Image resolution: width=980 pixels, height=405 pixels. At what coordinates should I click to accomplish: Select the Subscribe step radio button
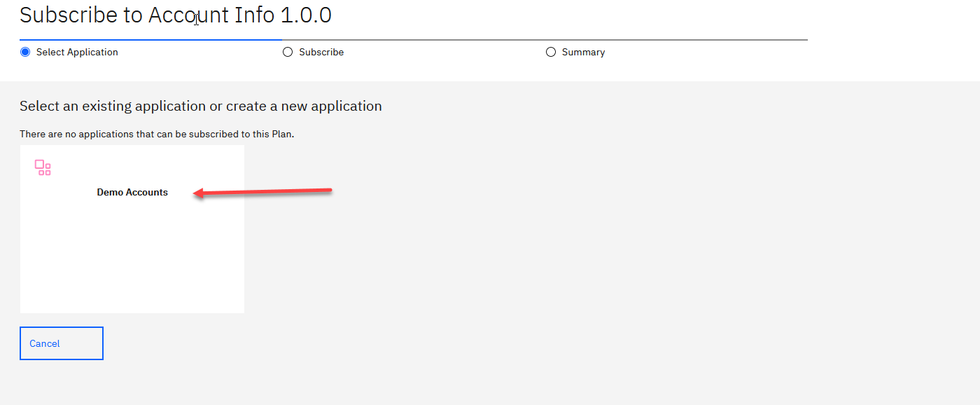[288, 52]
